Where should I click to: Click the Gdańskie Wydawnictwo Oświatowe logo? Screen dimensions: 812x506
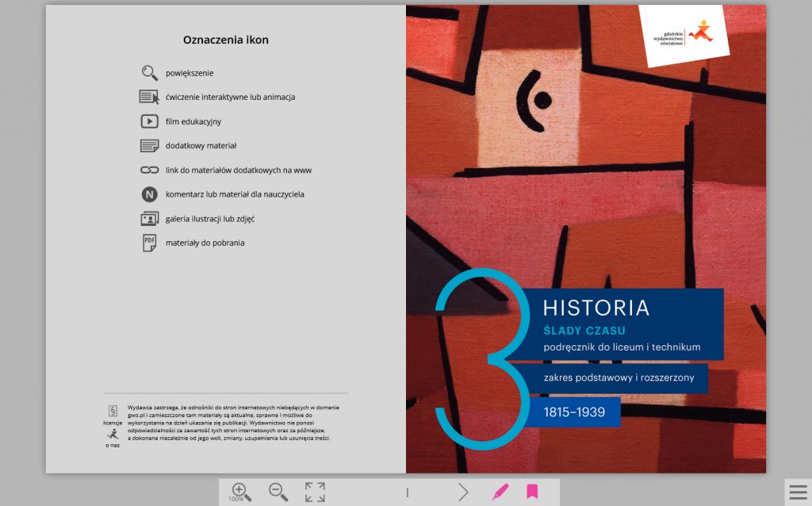coord(684,33)
